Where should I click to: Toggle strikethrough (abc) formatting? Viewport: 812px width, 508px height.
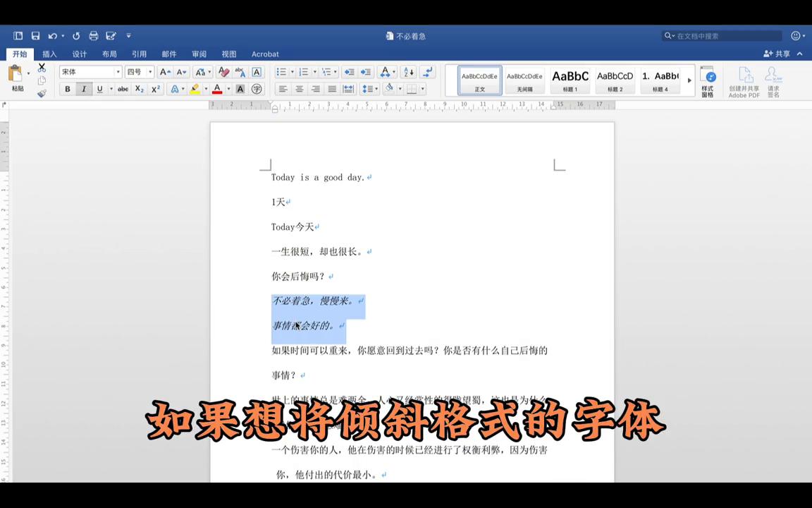click(123, 89)
